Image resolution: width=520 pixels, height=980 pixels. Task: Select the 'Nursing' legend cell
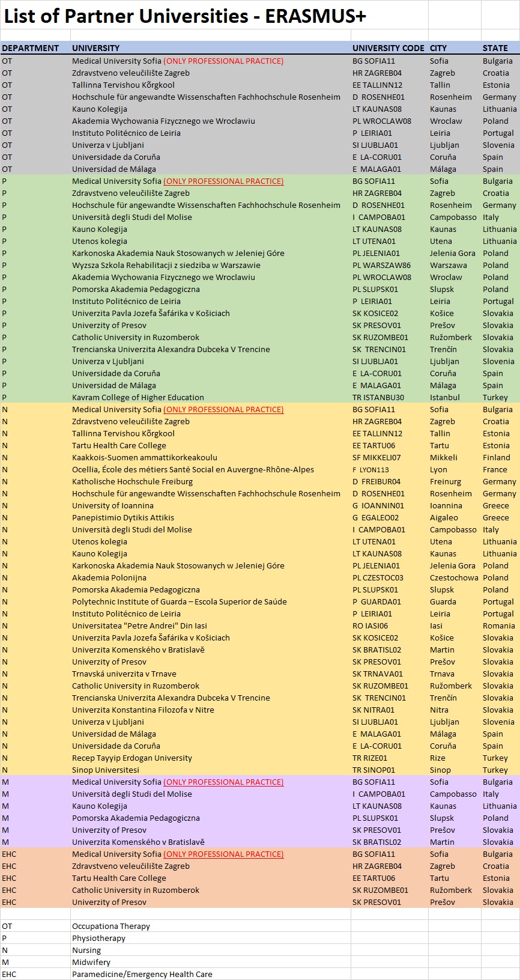pyautogui.click(x=86, y=950)
